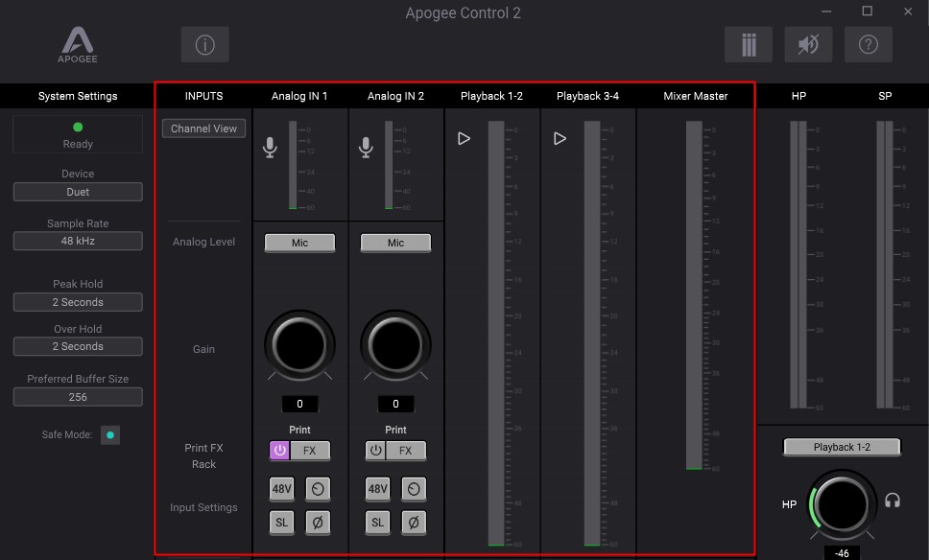The width and height of the screenshot is (929, 560).
Task: Toggle the Safe Mode indicator
Action: 110,435
